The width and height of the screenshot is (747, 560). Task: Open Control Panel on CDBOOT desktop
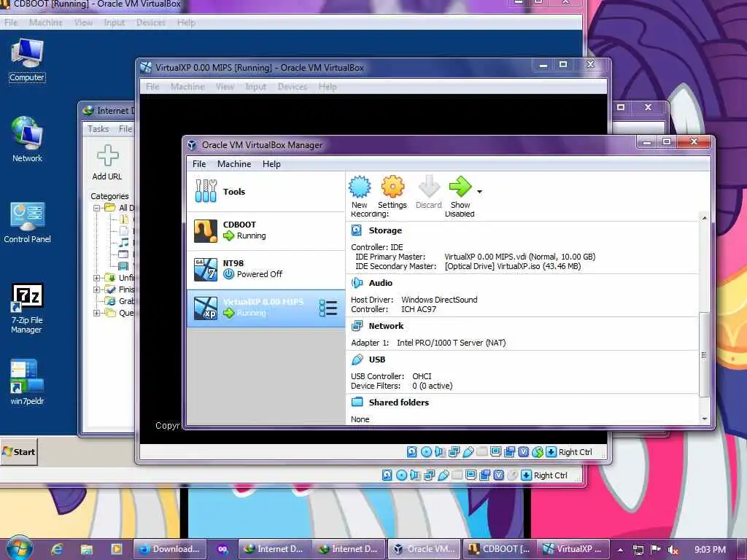click(27, 223)
